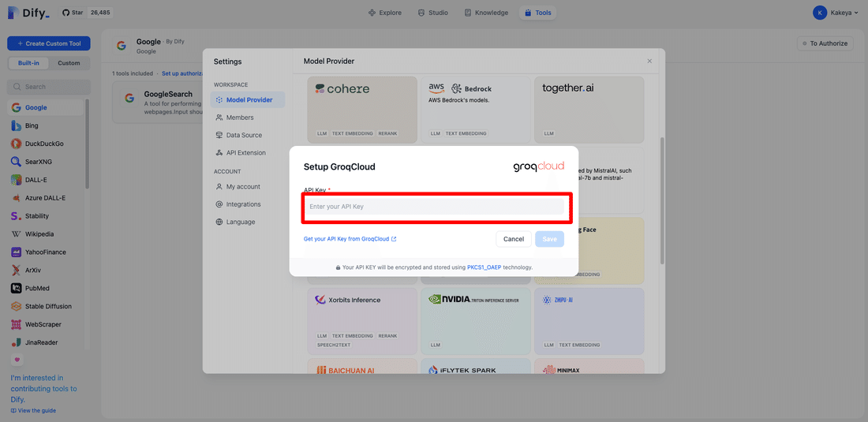Select DuckDuckGo tool in sidebar

tap(46, 144)
